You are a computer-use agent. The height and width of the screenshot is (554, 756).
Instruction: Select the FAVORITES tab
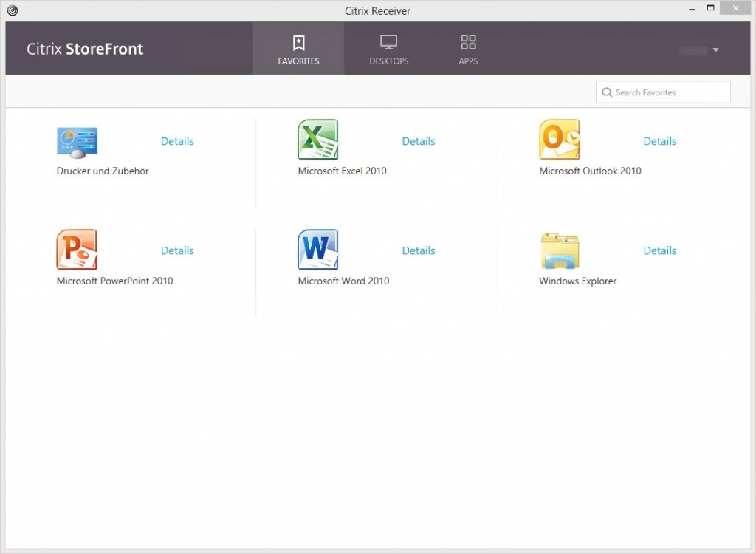click(298, 48)
